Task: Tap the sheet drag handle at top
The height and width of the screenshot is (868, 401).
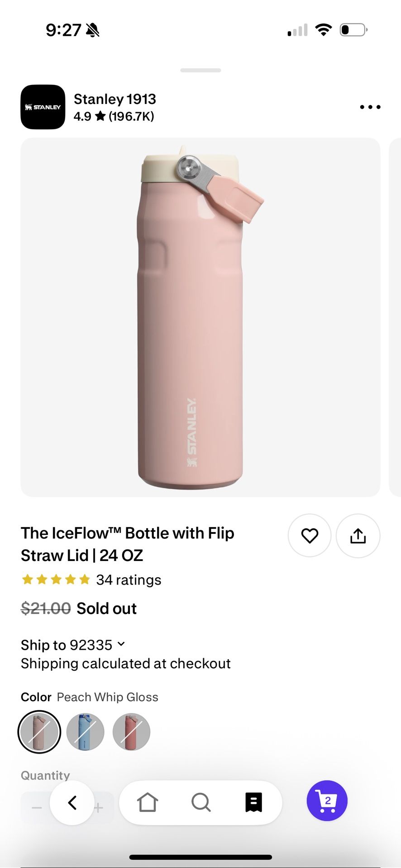Action: (200, 71)
